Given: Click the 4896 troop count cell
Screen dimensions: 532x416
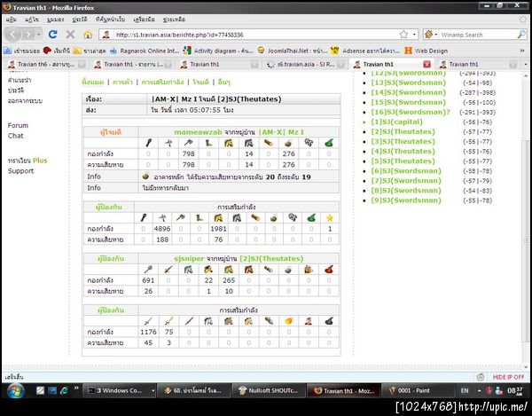Looking at the screenshot, I should pyautogui.click(x=162, y=229).
